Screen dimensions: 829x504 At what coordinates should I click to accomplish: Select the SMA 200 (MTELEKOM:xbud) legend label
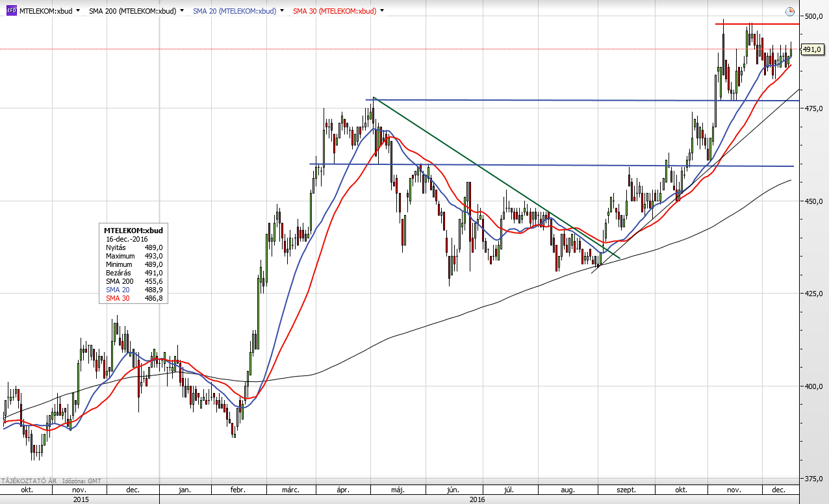[x=133, y=11]
